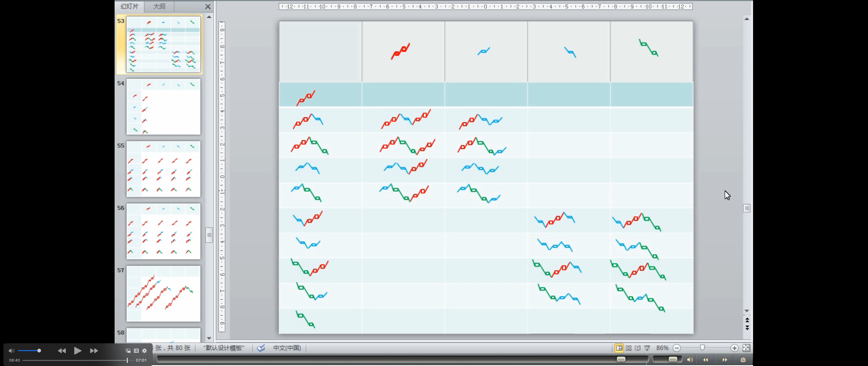
Task: Click the inner recording volume slider handle
Action: (673, 359)
